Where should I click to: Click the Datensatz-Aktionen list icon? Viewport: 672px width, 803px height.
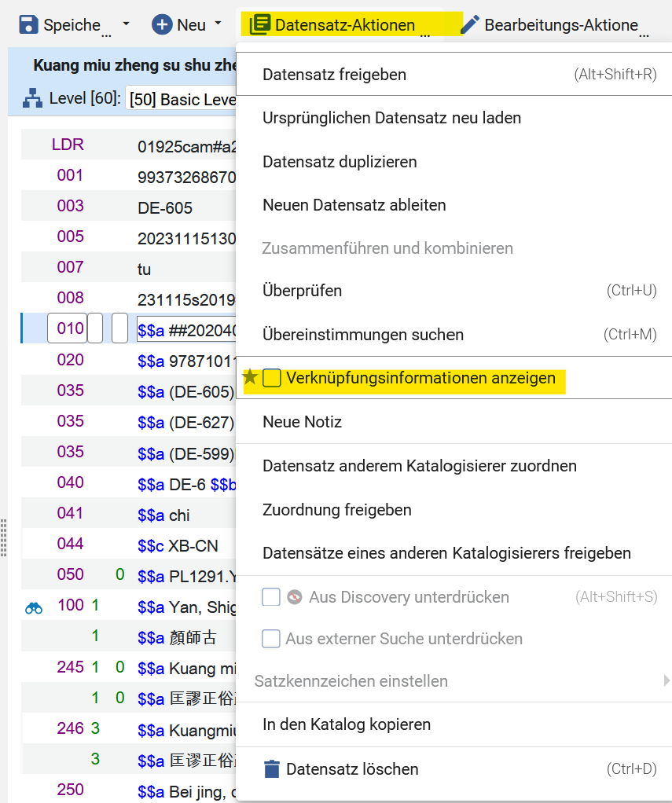click(x=259, y=24)
